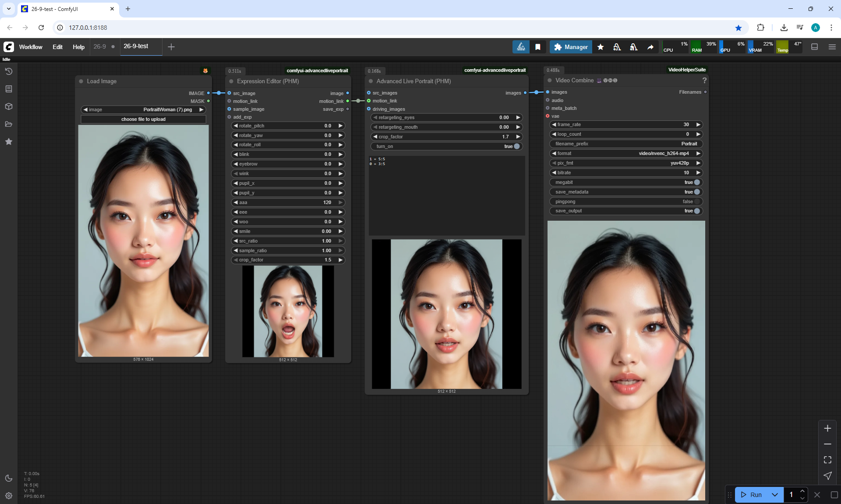This screenshot has width=841, height=504.
Task: Switch to the 26-9 workflow tab
Action: (x=100, y=46)
